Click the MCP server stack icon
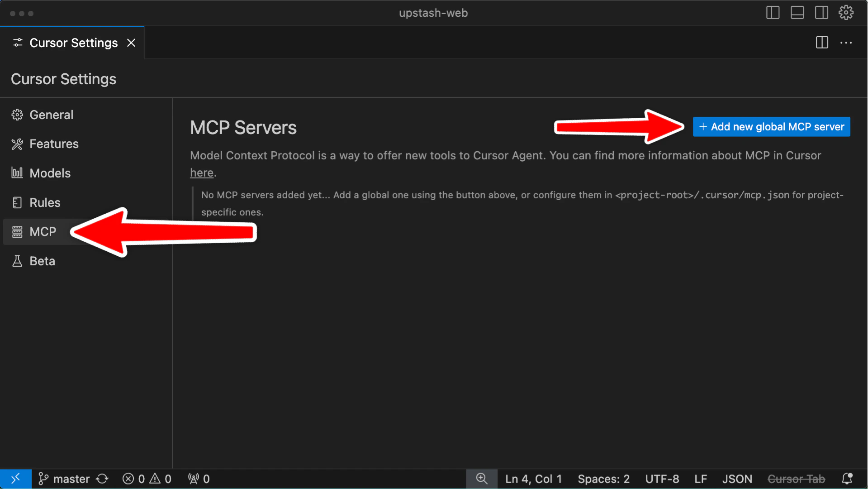 click(x=17, y=232)
